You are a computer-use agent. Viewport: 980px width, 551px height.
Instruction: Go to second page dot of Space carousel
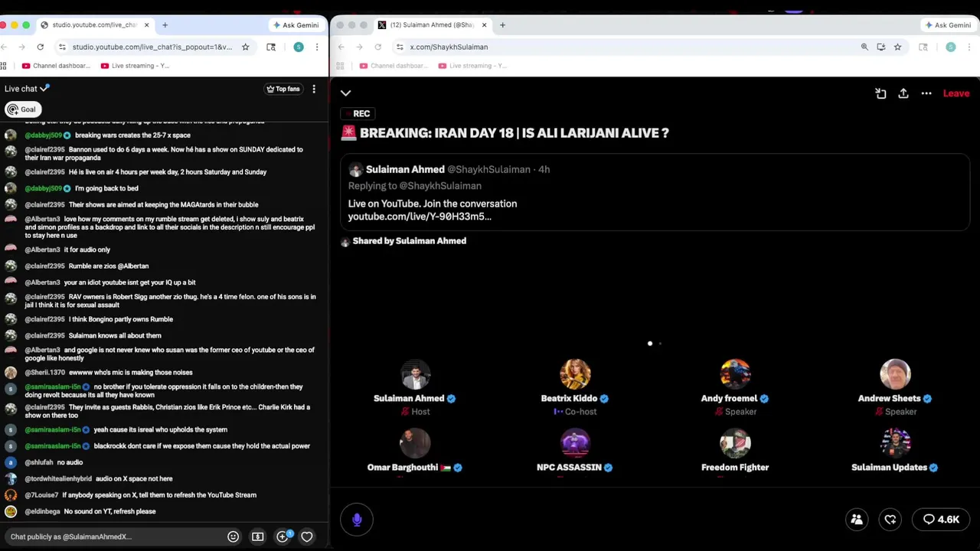(660, 344)
